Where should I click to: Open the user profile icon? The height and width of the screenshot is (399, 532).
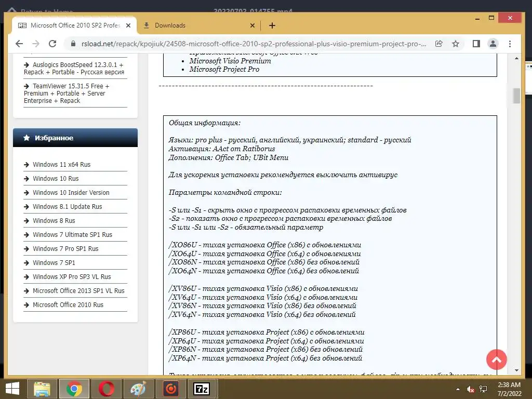click(493, 44)
